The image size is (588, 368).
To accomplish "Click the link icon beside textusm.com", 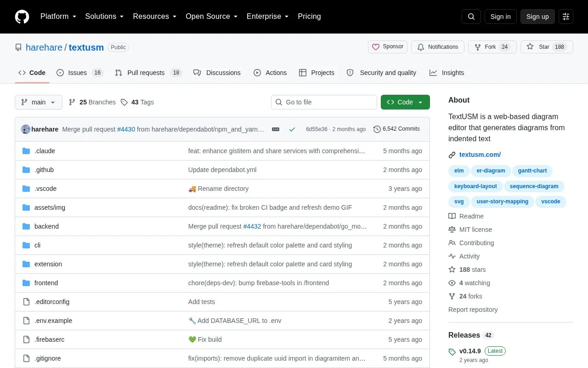I will tap(452, 155).
